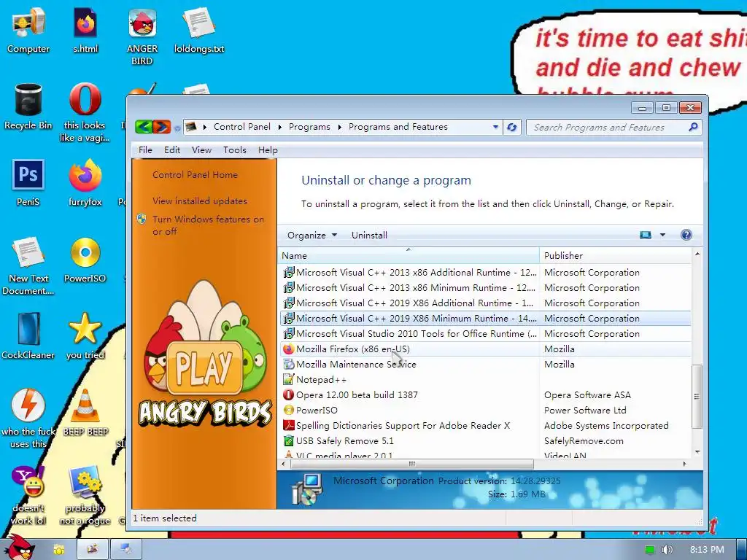Screen dimensions: 747x560
Task: Click Turn Windows features on or off
Action: pos(208,225)
